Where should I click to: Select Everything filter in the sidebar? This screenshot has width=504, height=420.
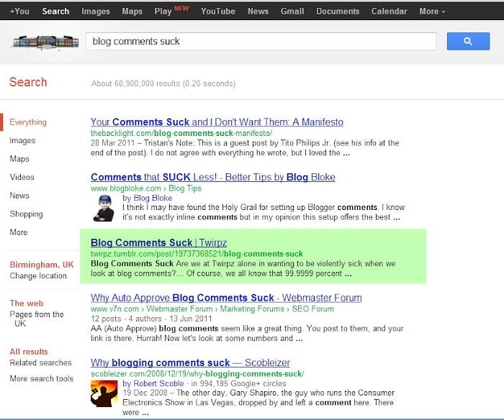click(28, 122)
